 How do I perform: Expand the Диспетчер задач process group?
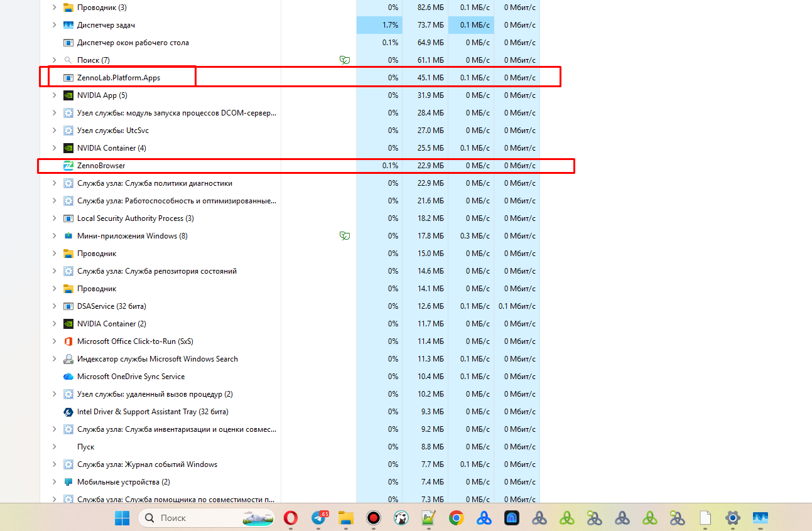(x=54, y=25)
